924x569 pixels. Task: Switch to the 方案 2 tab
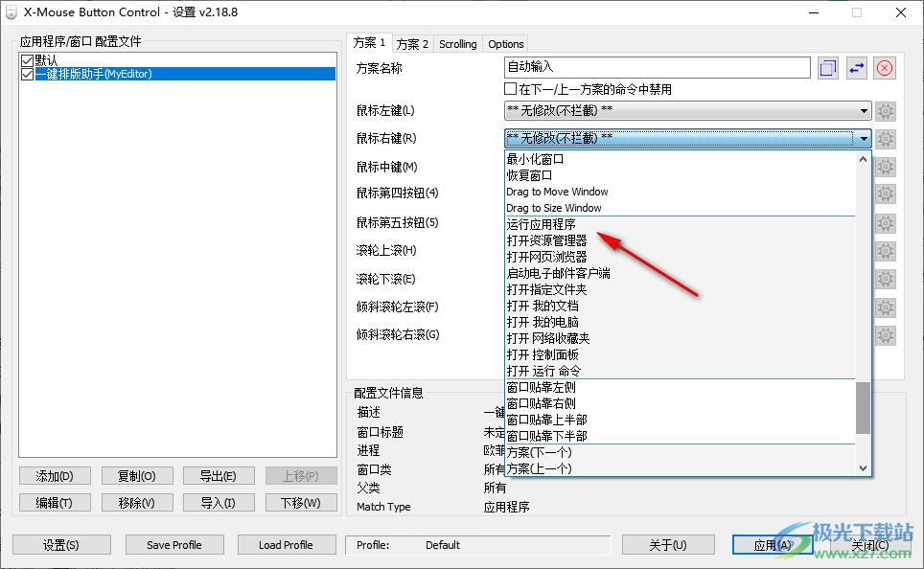(x=412, y=44)
